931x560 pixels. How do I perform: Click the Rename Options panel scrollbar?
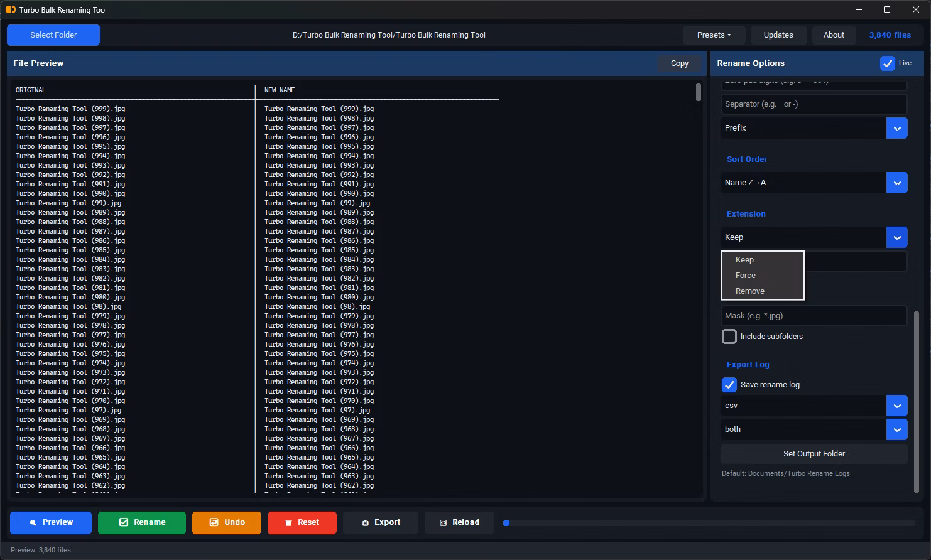point(916,402)
